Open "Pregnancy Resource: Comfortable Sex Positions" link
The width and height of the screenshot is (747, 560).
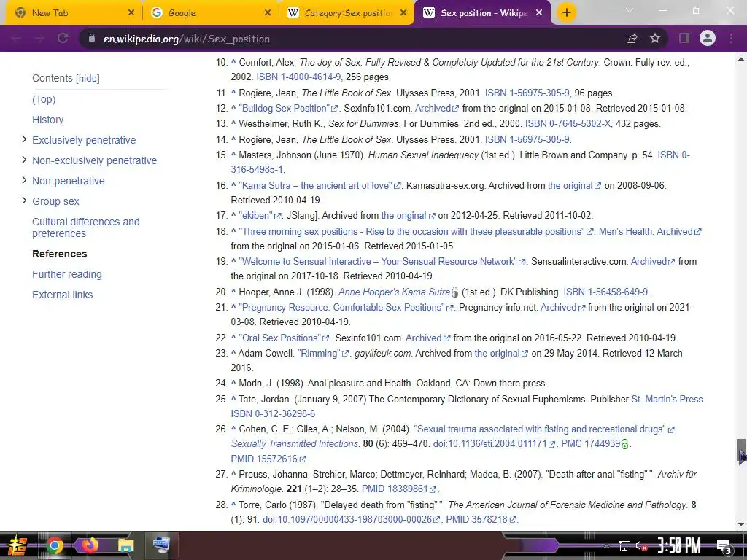point(346,308)
